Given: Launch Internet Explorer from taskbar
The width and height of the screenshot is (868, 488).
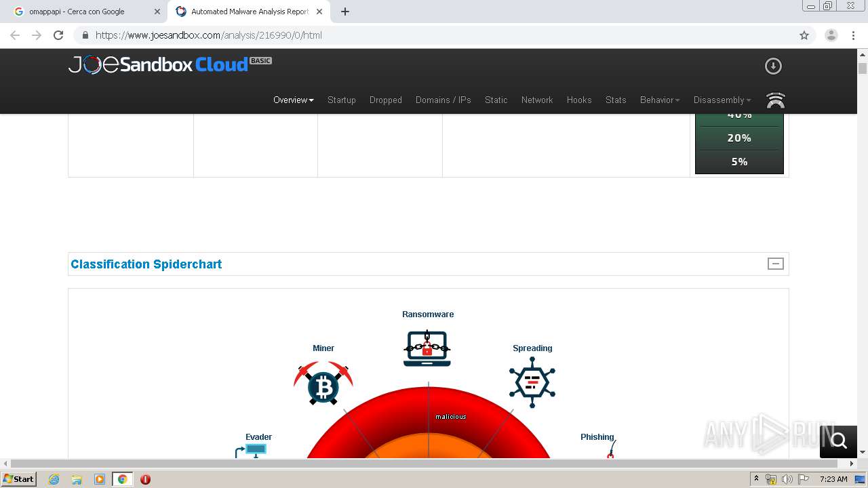Looking at the screenshot, I should point(54,479).
